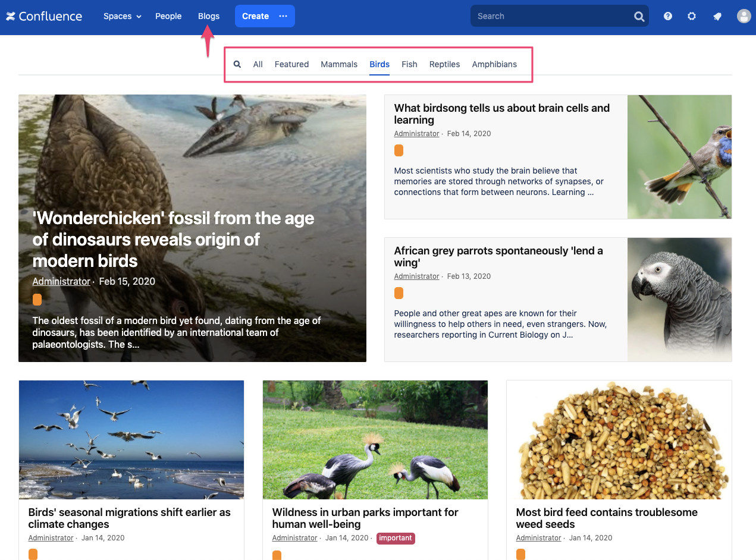Click the Create button
This screenshot has width=756, height=560.
(256, 16)
